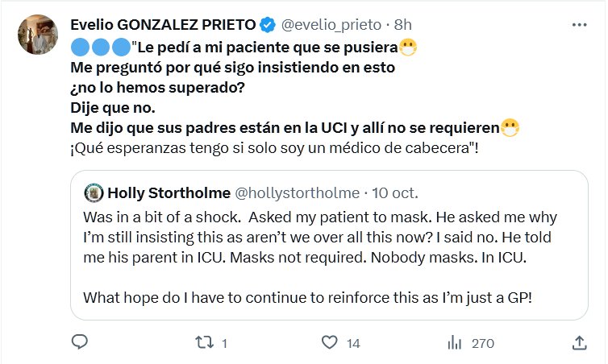Click the blue verified badge

click(271, 26)
